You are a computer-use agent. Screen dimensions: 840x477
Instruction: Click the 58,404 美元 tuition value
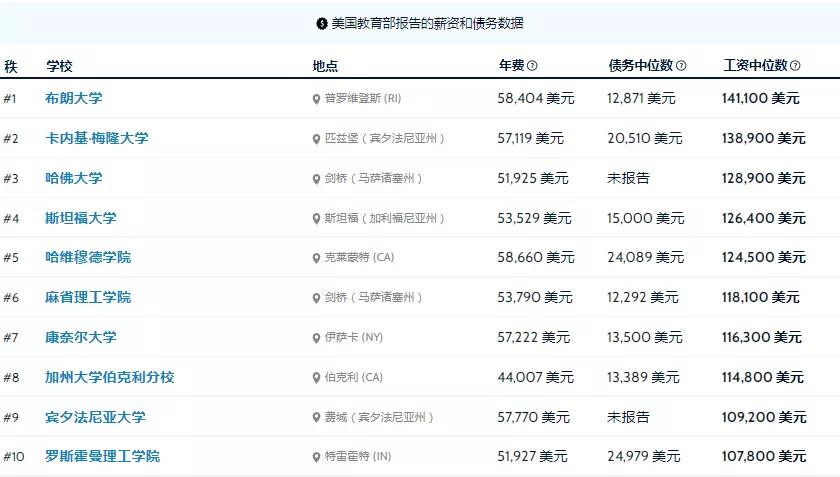(536, 98)
